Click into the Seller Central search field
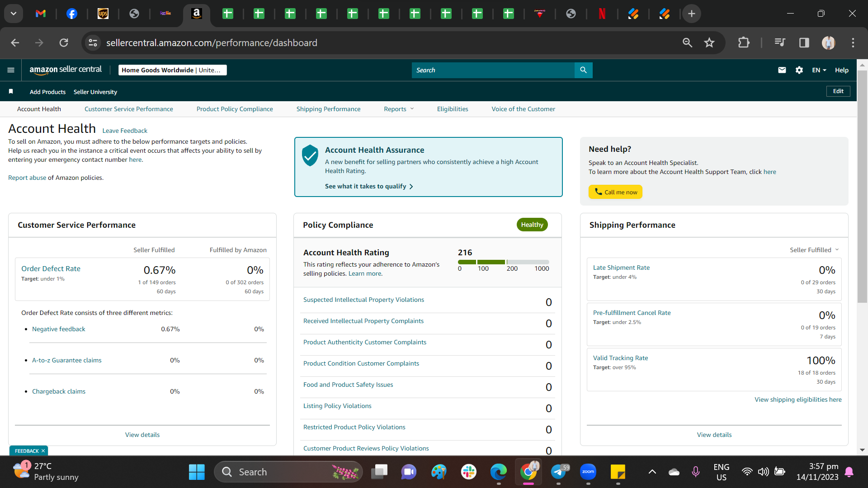The width and height of the screenshot is (868, 488). pyautogui.click(x=493, y=70)
